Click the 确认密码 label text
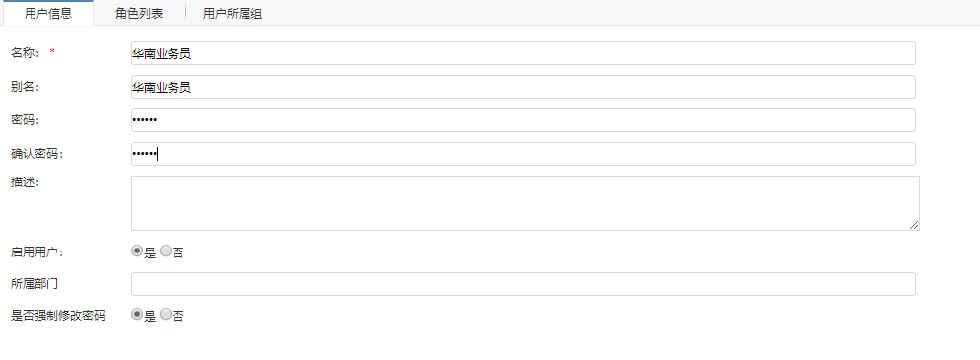 pyautogui.click(x=36, y=154)
